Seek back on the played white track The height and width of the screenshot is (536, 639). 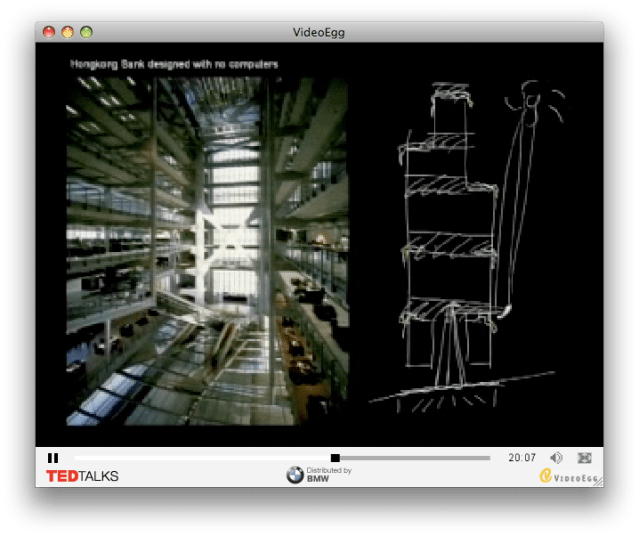click(x=200, y=458)
